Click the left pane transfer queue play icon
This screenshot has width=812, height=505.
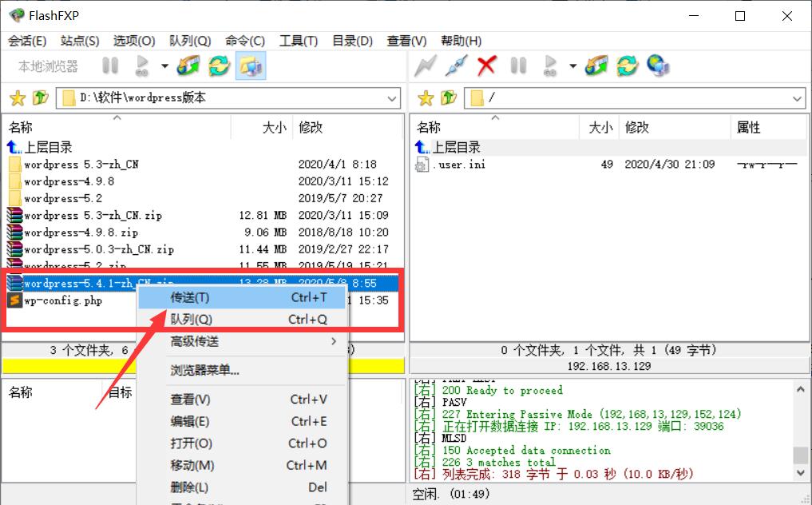point(141,66)
